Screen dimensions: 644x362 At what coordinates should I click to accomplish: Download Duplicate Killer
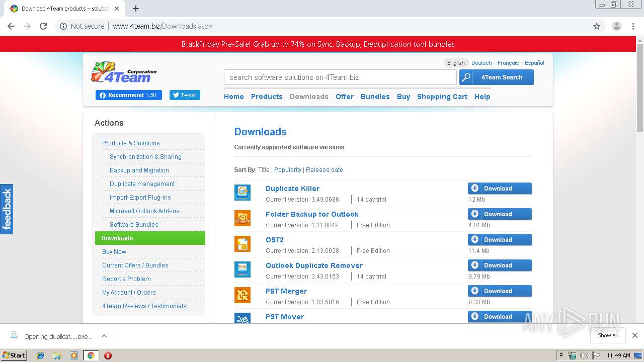500,189
